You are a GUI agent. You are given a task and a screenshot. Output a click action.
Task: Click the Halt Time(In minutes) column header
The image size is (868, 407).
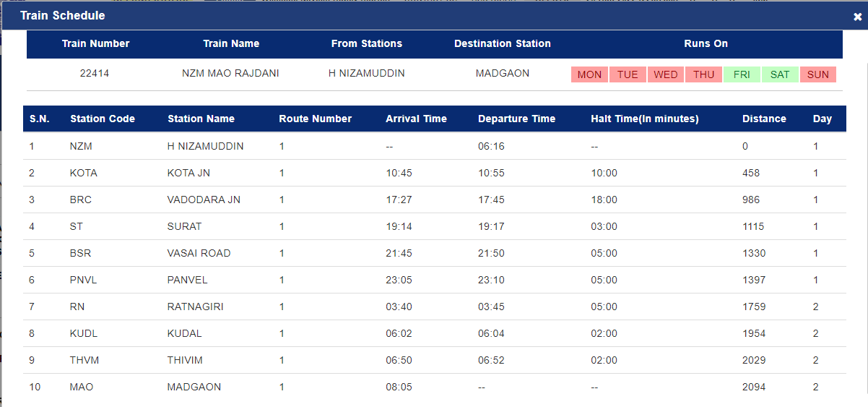(645, 119)
